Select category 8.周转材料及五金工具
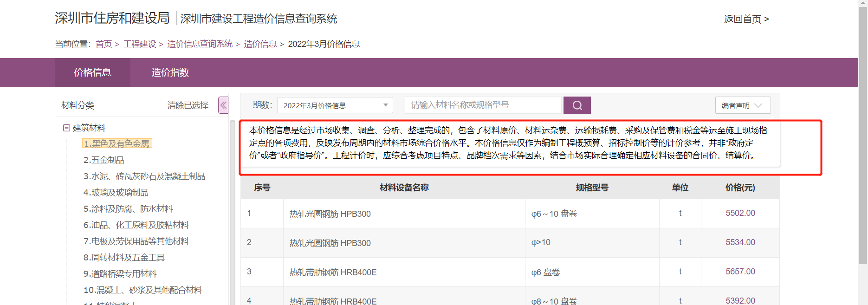Viewport: 868px width, 305px height. tap(124, 257)
